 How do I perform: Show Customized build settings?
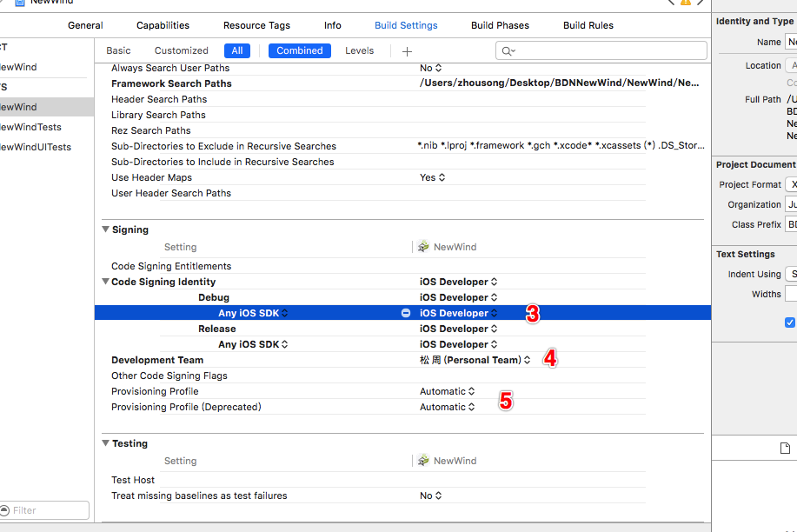pos(182,51)
